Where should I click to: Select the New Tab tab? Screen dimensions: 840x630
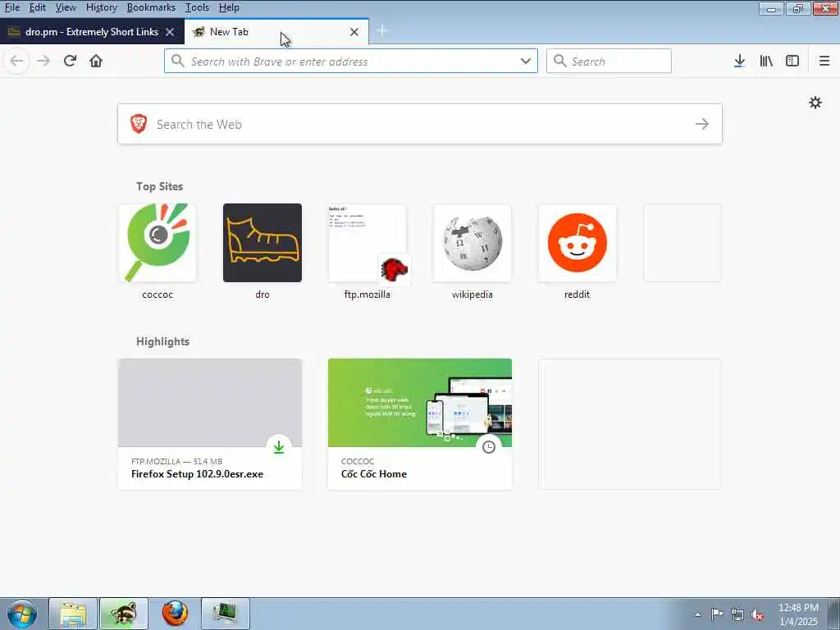point(276,32)
